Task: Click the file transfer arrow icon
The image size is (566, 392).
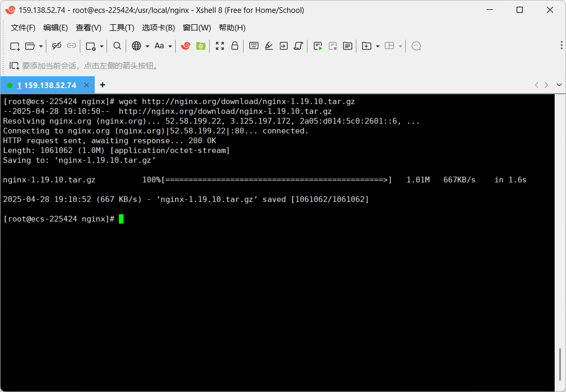Action: tap(284, 46)
